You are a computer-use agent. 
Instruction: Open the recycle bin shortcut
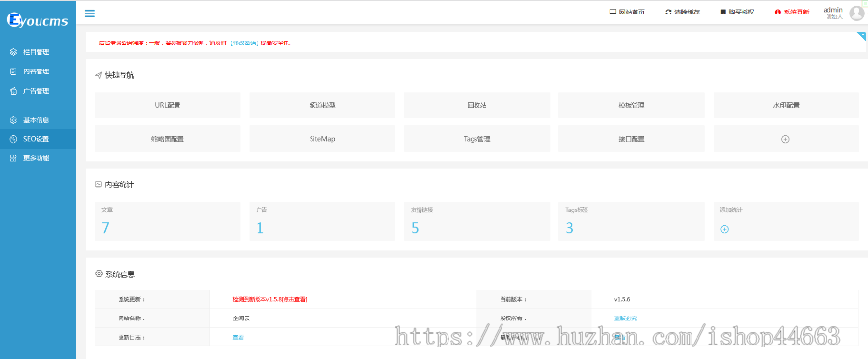(476, 104)
